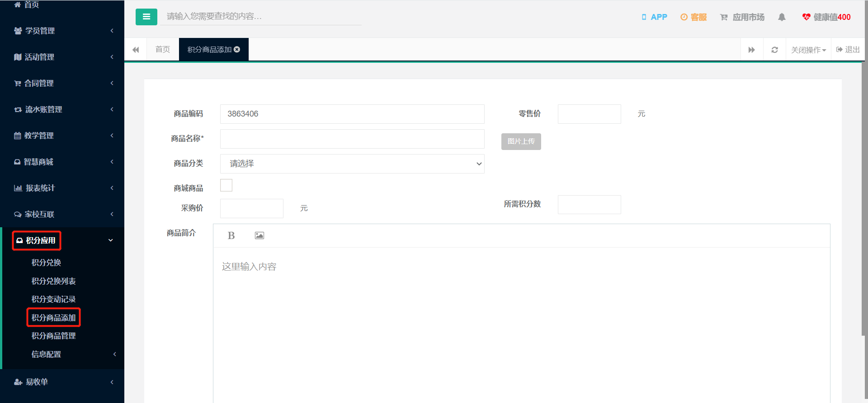
Task: Focus the 商品名称 input field
Action: 352,139
